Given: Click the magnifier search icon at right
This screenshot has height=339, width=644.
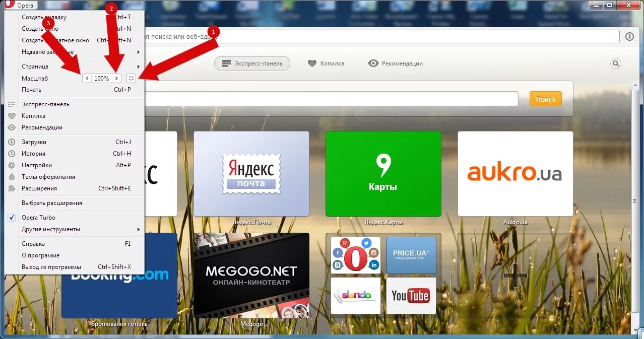Looking at the screenshot, I should pyautogui.click(x=616, y=63).
